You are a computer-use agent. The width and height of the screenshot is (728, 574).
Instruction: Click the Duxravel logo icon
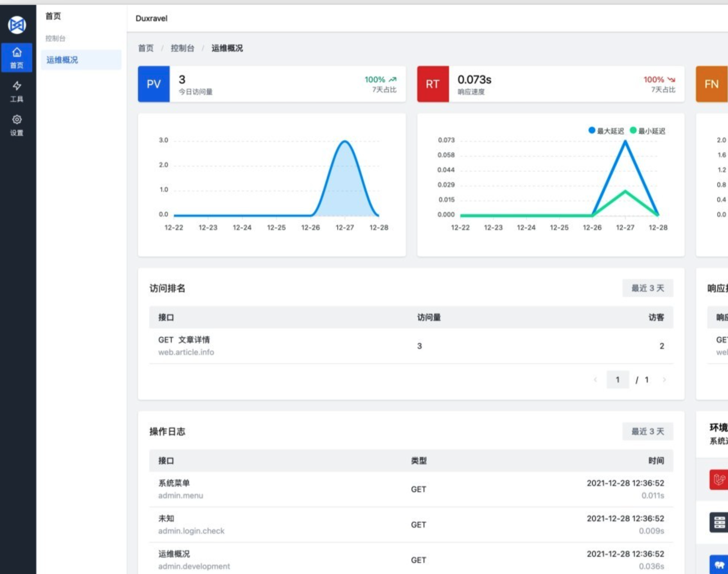click(17, 25)
